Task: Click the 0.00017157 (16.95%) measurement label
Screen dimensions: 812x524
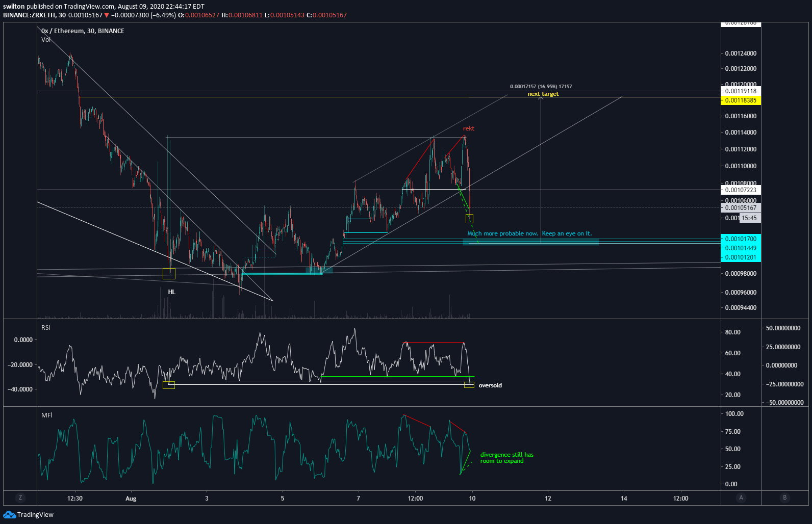Action: tap(541, 87)
